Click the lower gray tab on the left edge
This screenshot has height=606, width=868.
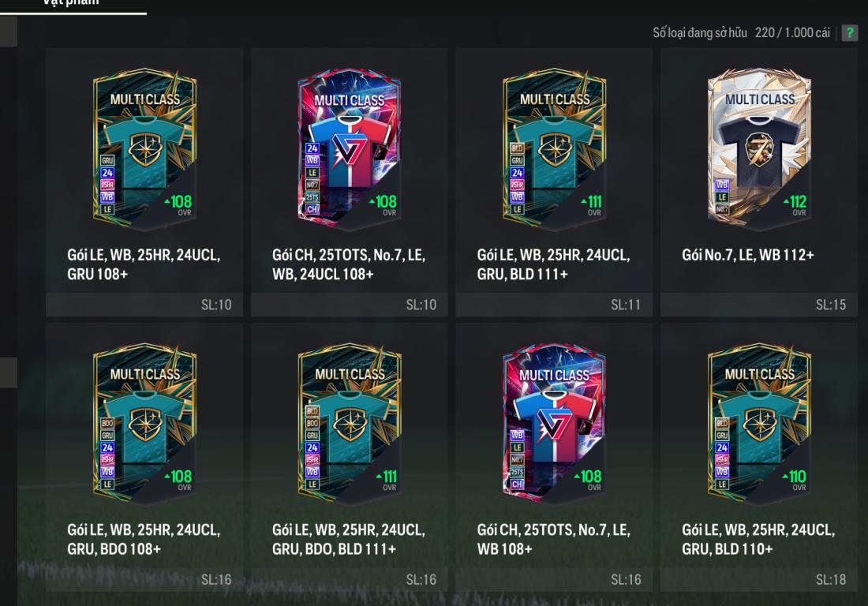[x=9, y=372]
